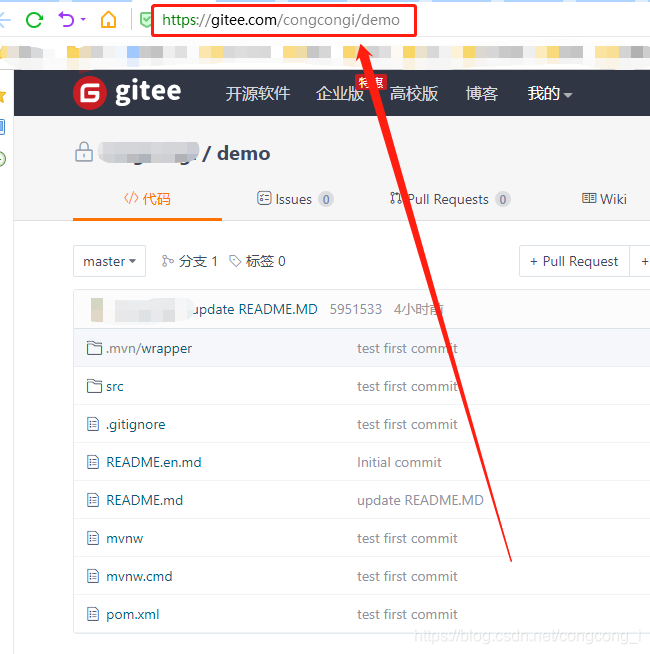Expand the 我的 dropdown menu

[x=549, y=93]
